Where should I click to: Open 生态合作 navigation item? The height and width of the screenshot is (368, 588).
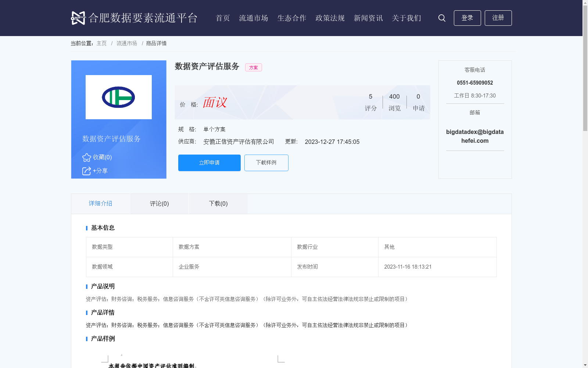point(292,18)
